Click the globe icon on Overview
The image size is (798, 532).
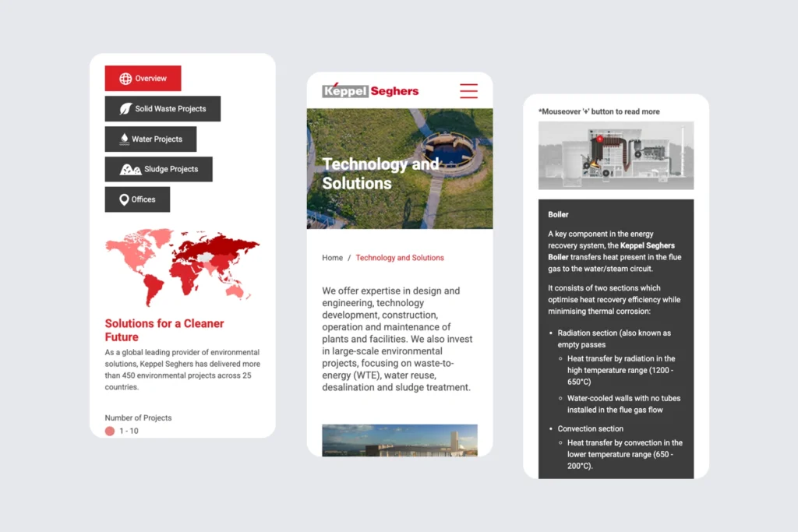[x=125, y=79]
